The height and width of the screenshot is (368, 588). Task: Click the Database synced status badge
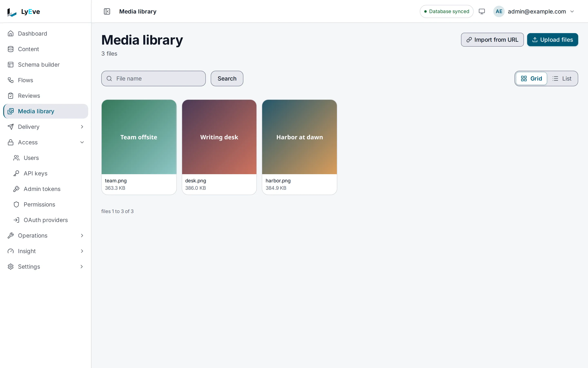(447, 11)
